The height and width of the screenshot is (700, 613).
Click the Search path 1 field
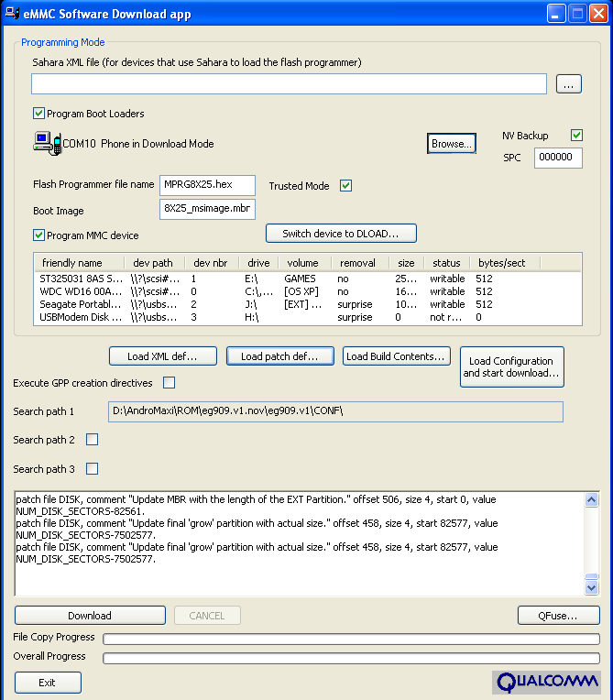tap(335, 411)
